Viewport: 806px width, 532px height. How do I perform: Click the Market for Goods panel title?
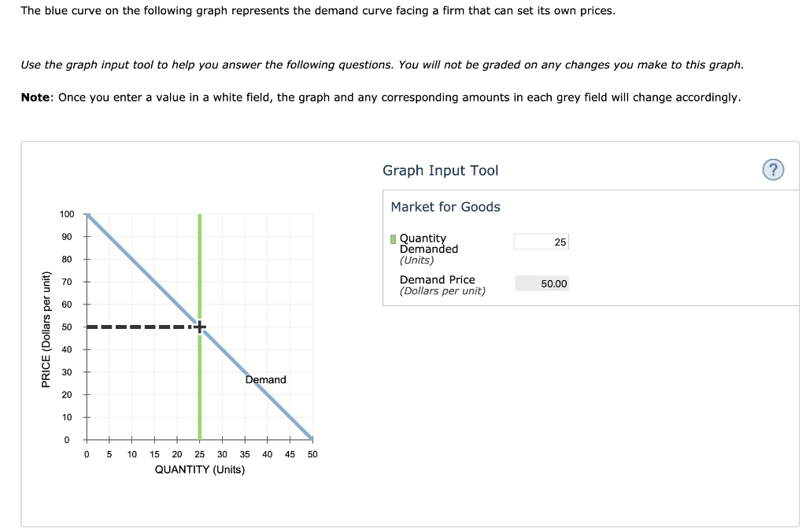click(x=446, y=207)
